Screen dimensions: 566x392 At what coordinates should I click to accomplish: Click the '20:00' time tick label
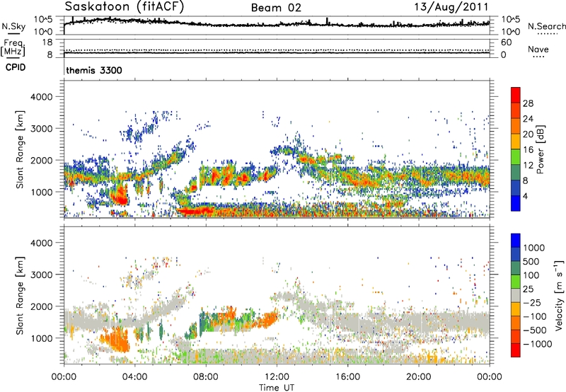pos(419,377)
